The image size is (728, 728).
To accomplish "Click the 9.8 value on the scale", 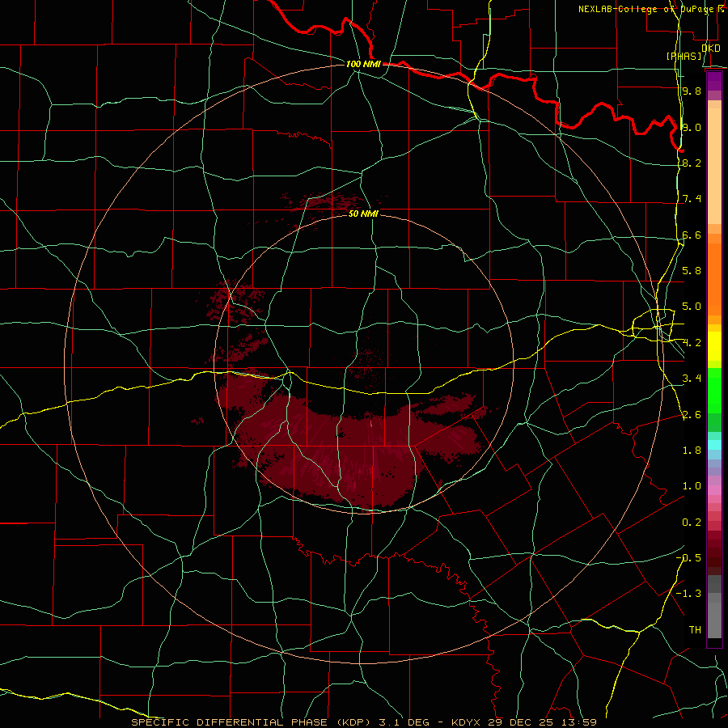I will [x=692, y=91].
